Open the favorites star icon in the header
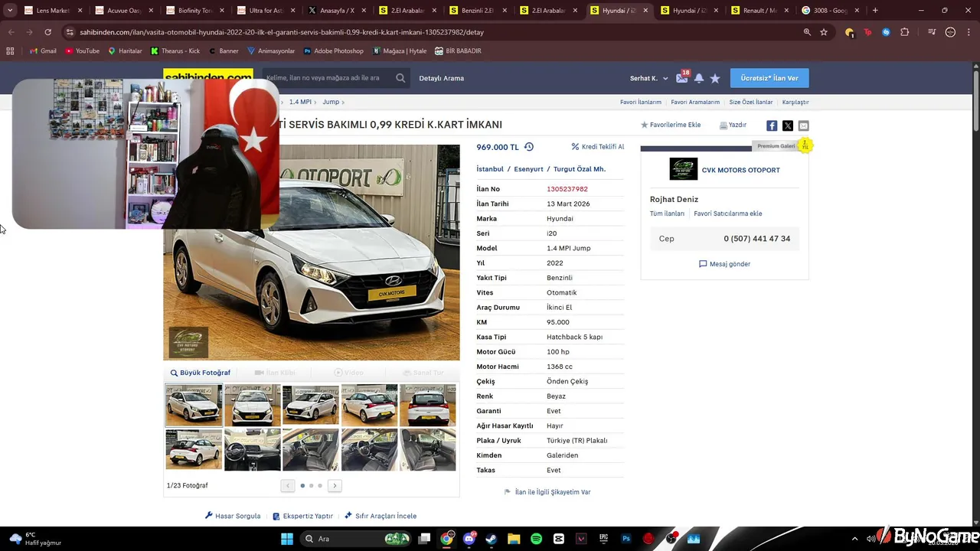980x551 pixels. tap(715, 78)
